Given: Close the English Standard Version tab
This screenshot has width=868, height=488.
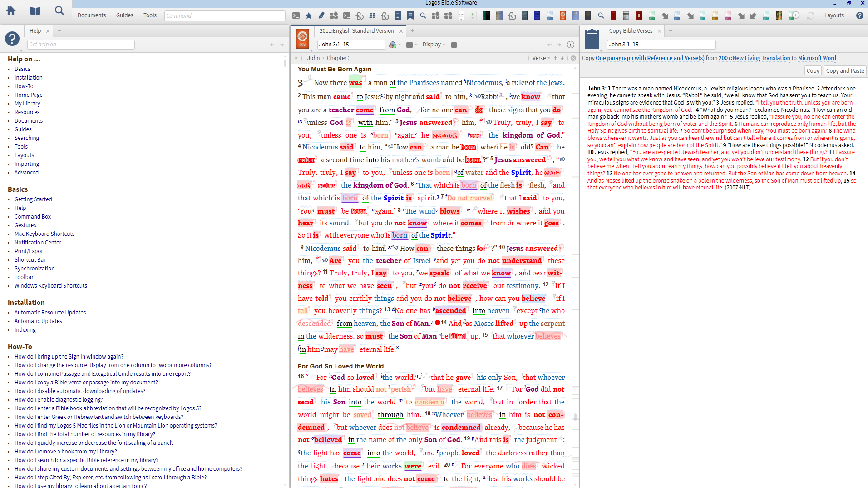Looking at the screenshot, I should 401,31.
